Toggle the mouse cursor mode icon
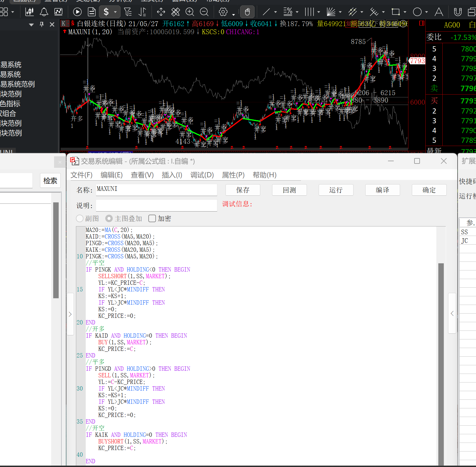Image resolution: width=476 pixels, height=467 pixels. click(247, 12)
